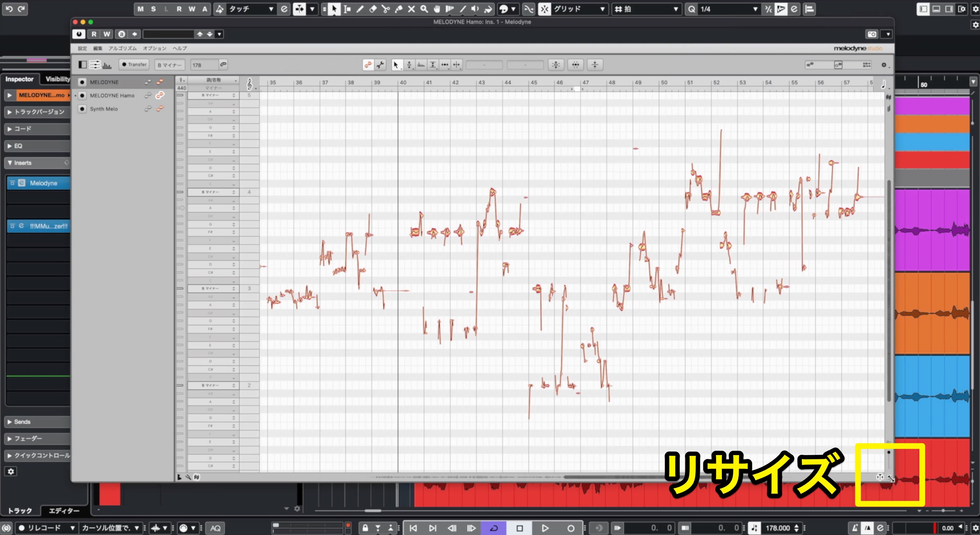Screen dimensions: 980x535
Task: Click the Melodyne leveling macro icon
Action: point(595,65)
